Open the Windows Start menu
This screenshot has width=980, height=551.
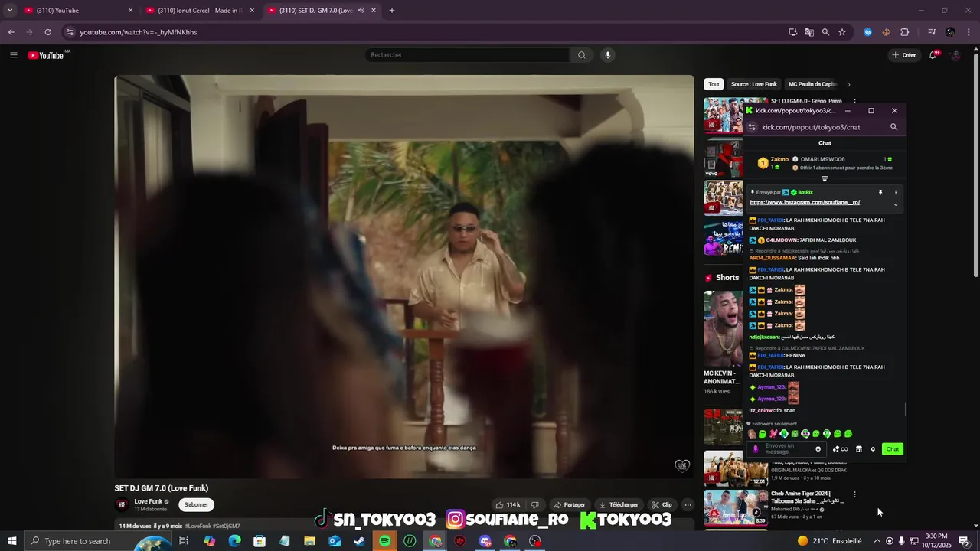(11, 541)
